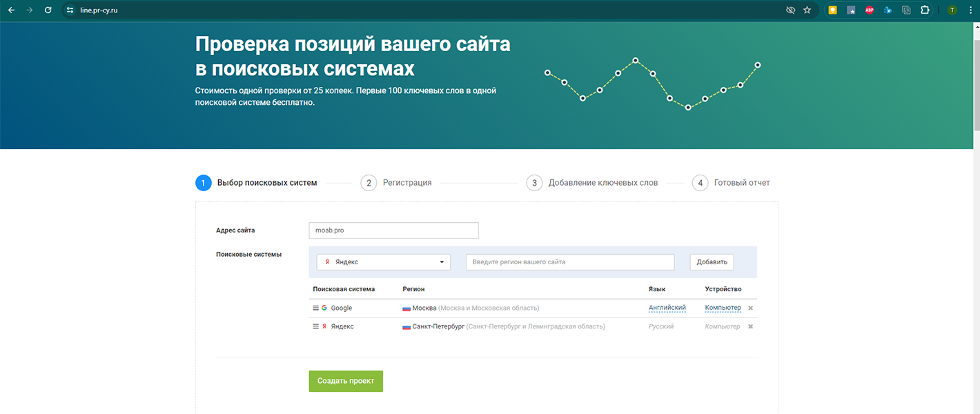
Task: Click the Поисковая система column header
Action: (344, 289)
